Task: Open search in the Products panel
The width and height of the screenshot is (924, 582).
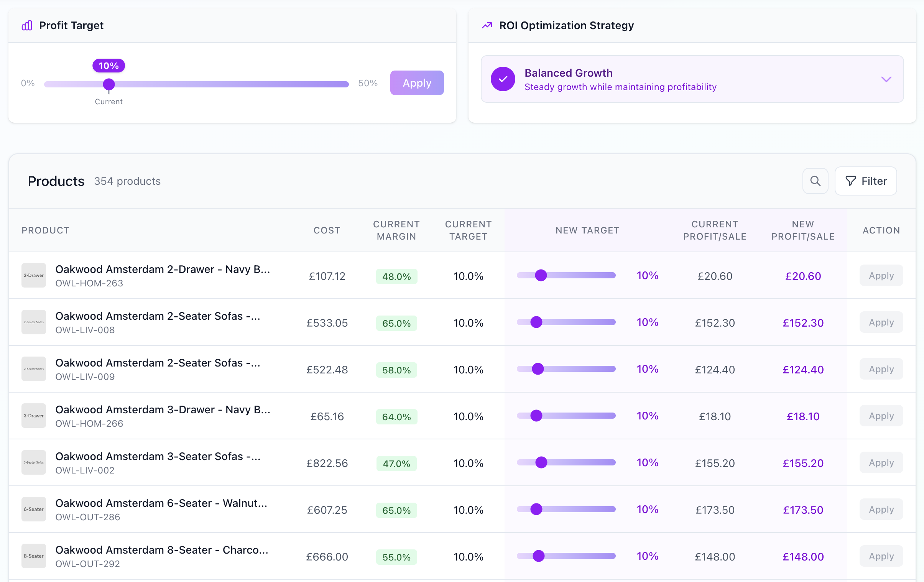Action: pos(815,181)
